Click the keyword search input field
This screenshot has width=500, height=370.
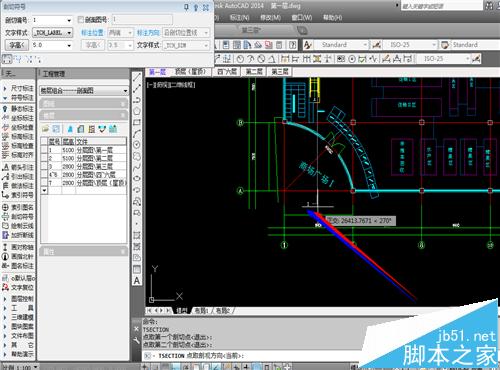441,6
